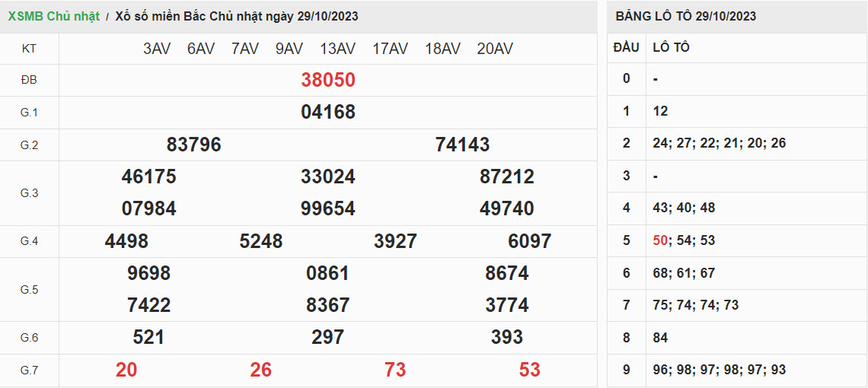Select the G.4 number 5248
Image resolution: width=868 pixels, height=388 pixels.
pyautogui.click(x=260, y=241)
